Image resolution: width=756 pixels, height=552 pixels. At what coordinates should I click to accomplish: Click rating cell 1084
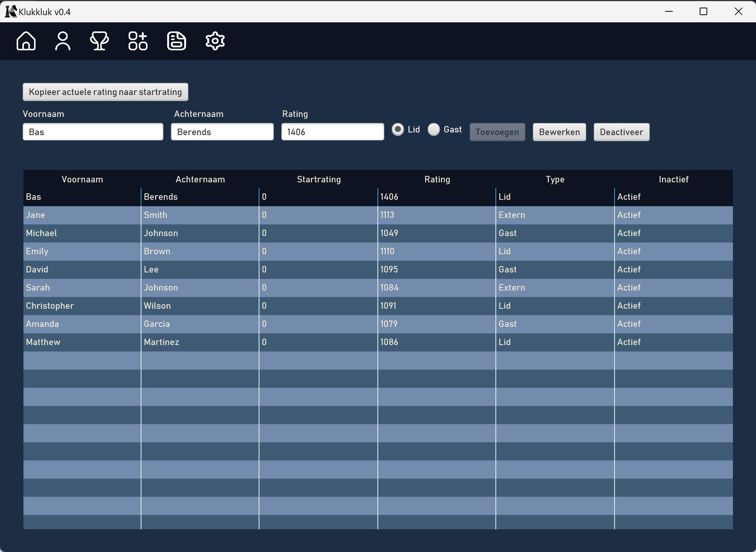pos(437,288)
